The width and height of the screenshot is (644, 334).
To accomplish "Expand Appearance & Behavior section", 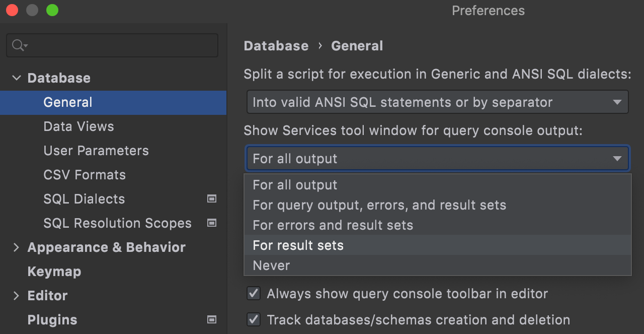I will coord(17,247).
